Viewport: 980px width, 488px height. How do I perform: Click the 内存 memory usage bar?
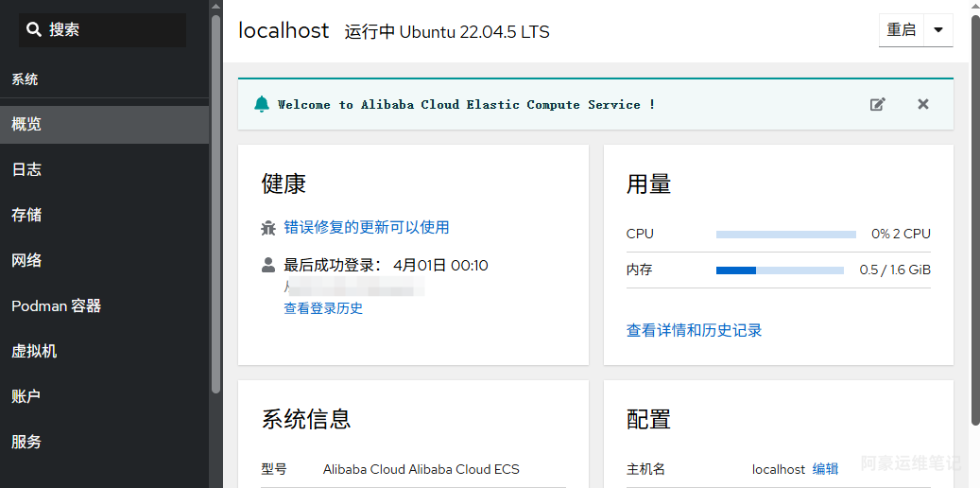tap(780, 270)
